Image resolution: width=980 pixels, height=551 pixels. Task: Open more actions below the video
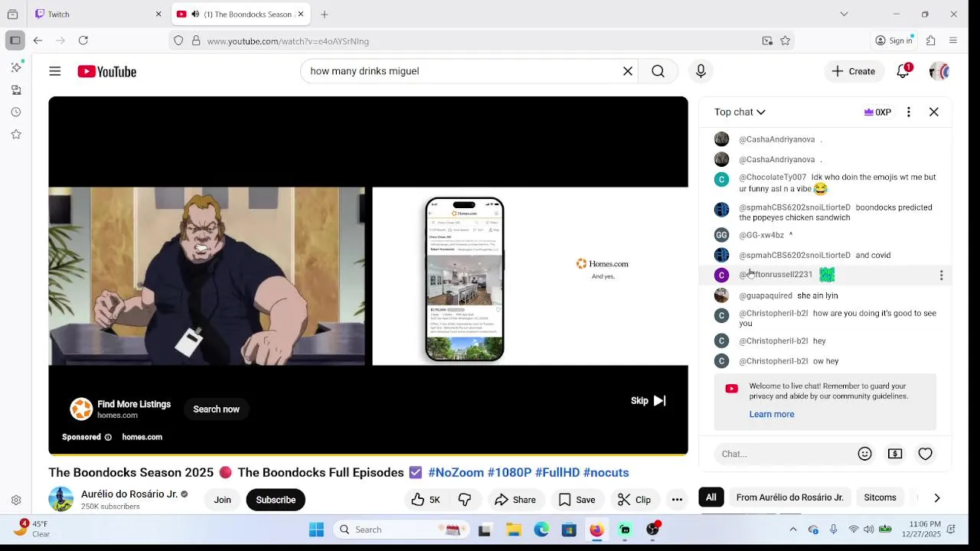tap(677, 500)
